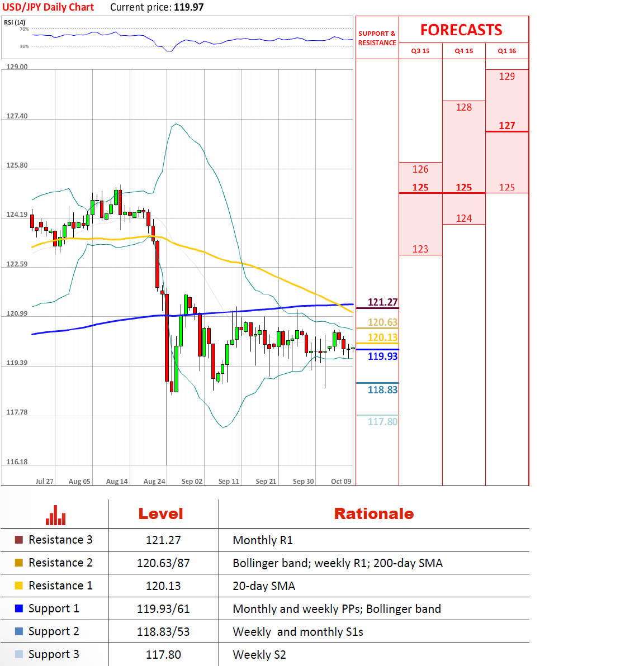Click the 120.13 resistance level marker

coord(382,337)
